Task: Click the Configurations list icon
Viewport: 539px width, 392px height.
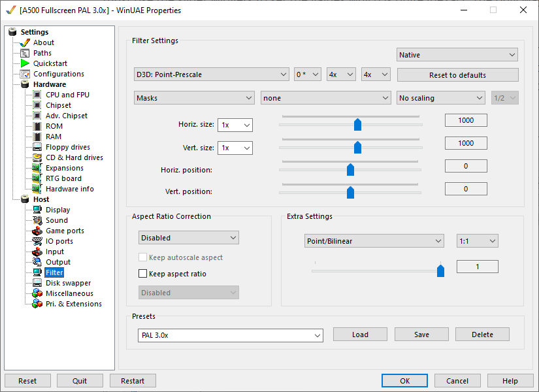Action: 25,74
